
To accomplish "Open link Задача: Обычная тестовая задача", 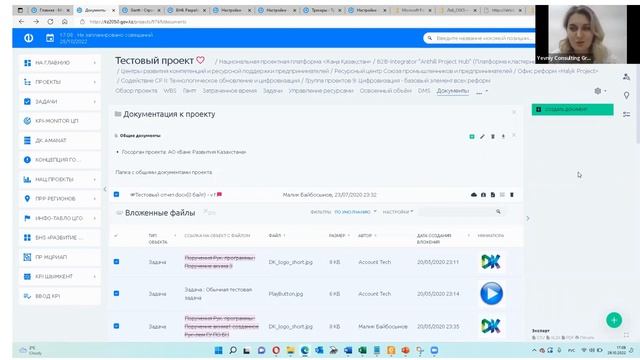I will click(218, 293).
